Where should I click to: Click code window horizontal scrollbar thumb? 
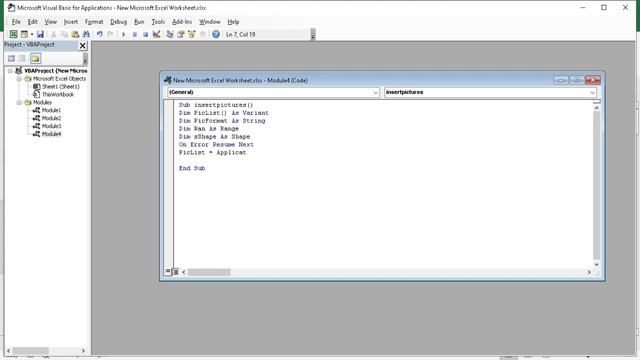pos(209,272)
